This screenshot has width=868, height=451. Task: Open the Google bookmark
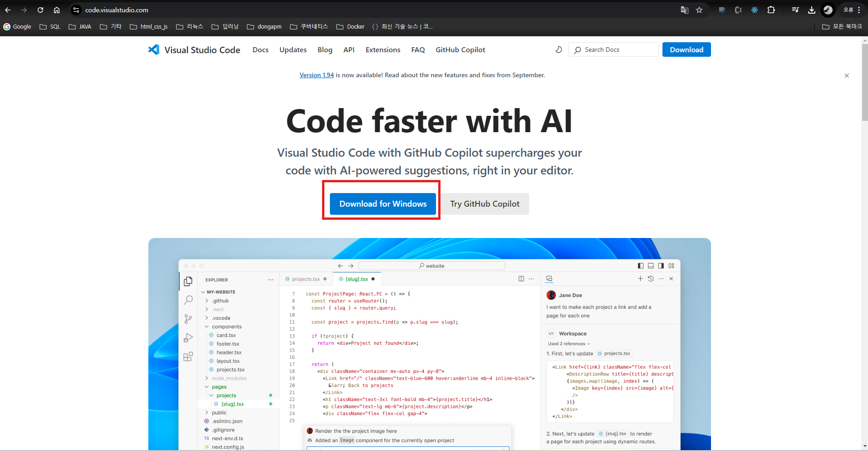pos(17,27)
